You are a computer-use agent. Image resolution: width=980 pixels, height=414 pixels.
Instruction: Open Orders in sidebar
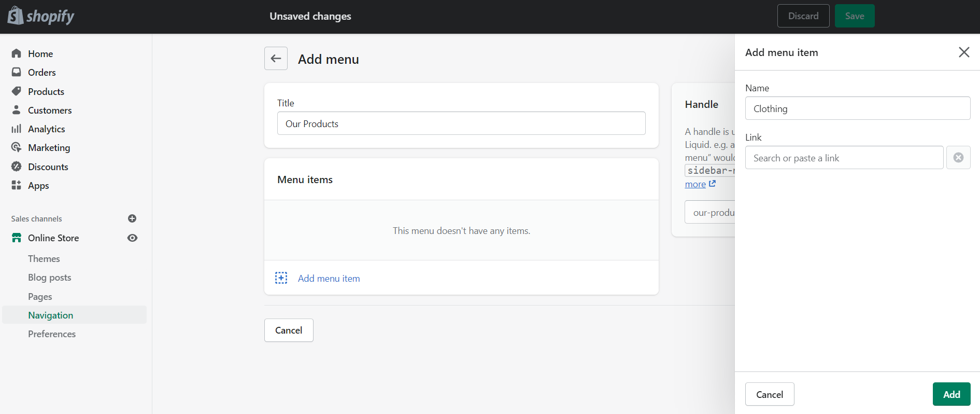click(42, 72)
